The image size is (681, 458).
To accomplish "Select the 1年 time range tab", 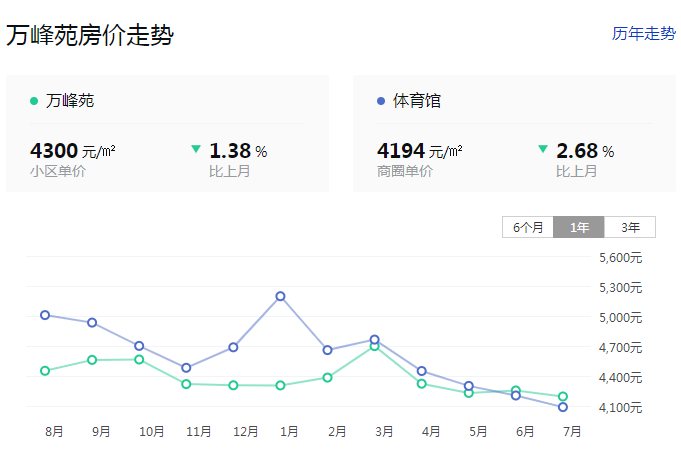I will (579, 227).
